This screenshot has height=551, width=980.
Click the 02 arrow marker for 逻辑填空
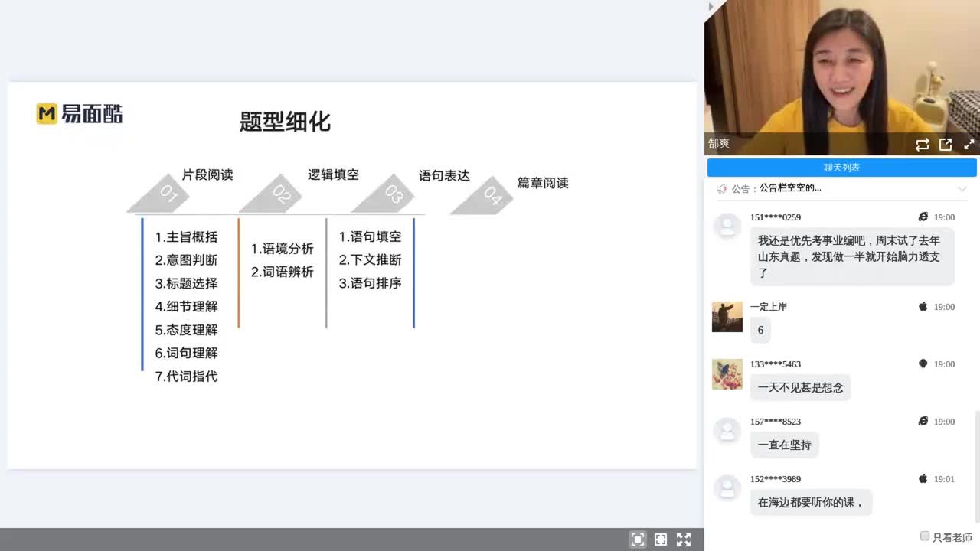pos(271,194)
